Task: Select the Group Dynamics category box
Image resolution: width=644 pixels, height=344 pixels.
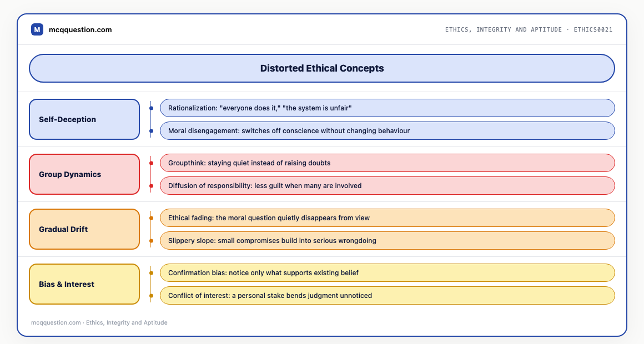Action: 84,174
